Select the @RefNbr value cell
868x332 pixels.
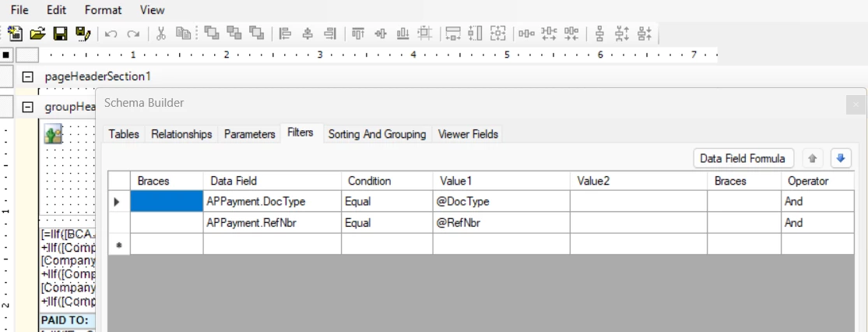coord(501,223)
